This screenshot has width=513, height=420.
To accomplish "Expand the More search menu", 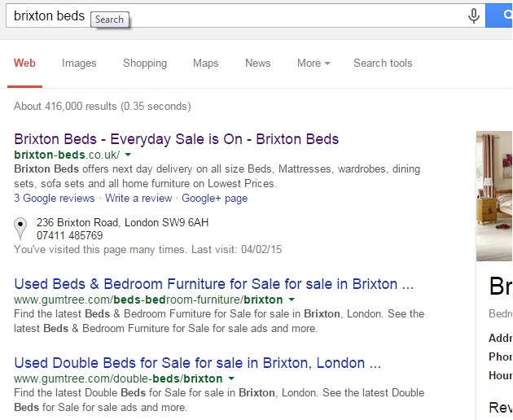I will 313,63.
